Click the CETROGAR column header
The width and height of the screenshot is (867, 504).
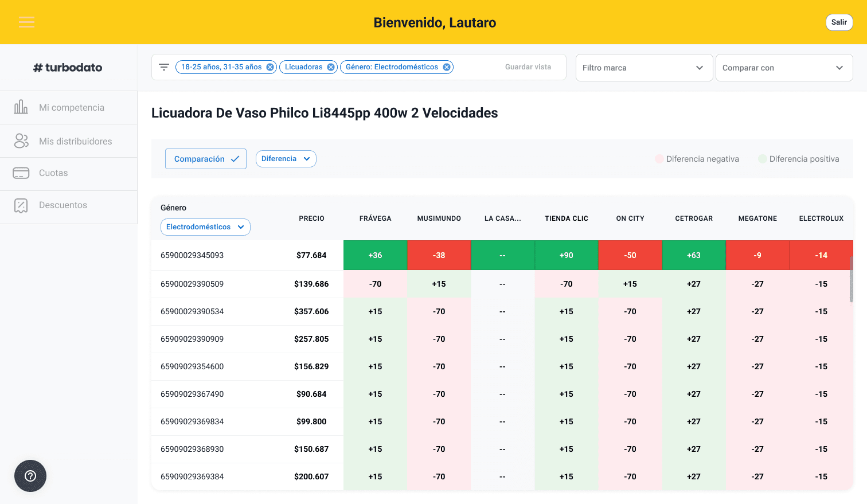click(694, 218)
